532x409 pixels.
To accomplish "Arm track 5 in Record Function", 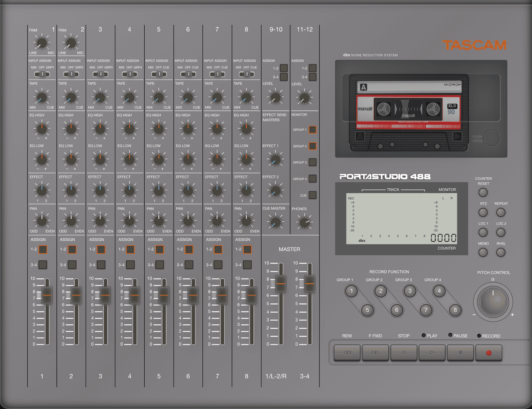I will click(367, 310).
